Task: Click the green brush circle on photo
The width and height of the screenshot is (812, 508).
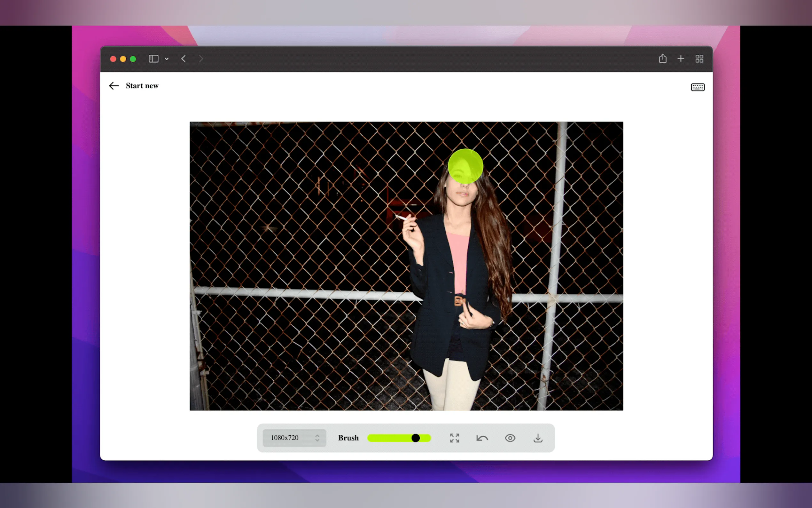Action: coord(465,166)
